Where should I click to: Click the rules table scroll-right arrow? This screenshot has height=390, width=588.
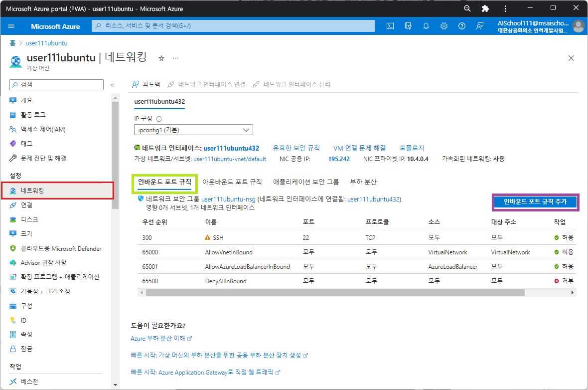(572, 292)
